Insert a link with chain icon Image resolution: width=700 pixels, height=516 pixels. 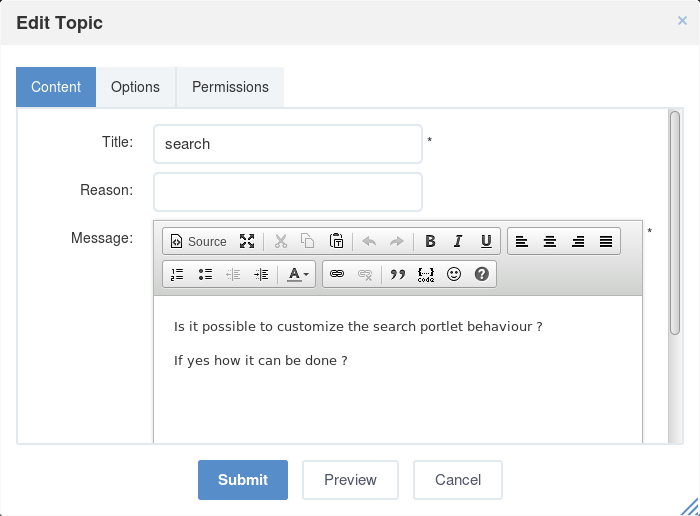(337, 274)
